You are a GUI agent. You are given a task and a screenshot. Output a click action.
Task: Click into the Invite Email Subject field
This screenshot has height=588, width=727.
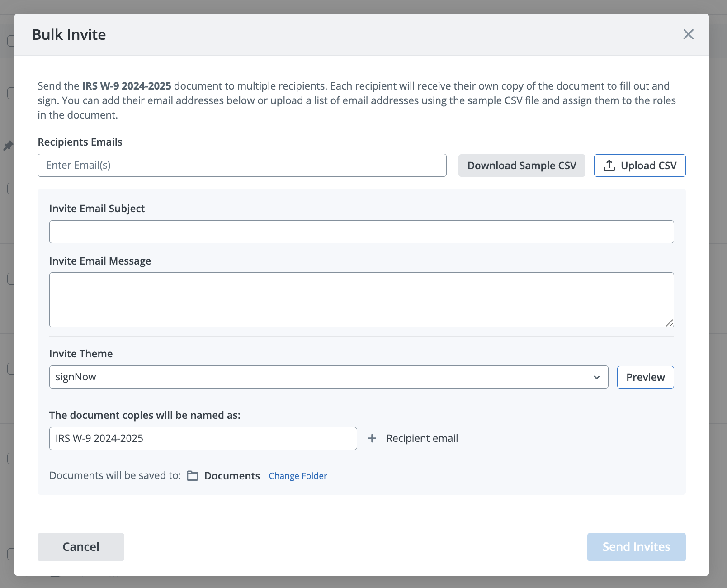[361, 232]
